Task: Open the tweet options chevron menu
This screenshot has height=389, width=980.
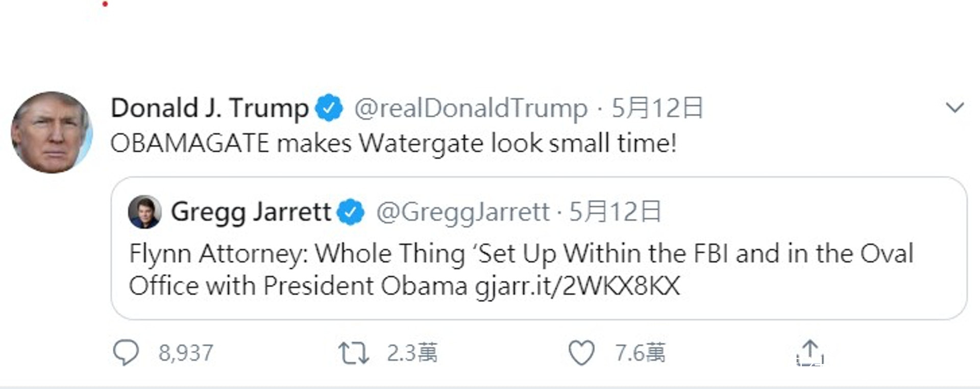Action: tap(954, 108)
